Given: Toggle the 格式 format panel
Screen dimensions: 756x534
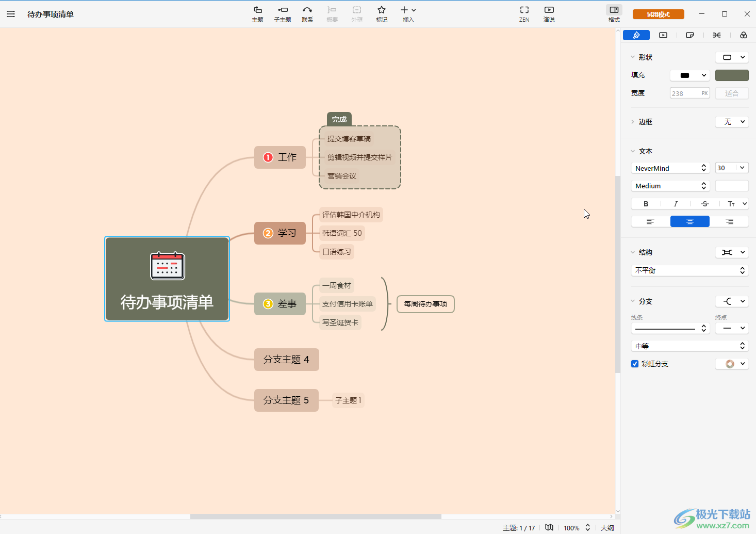Looking at the screenshot, I should click(614, 14).
